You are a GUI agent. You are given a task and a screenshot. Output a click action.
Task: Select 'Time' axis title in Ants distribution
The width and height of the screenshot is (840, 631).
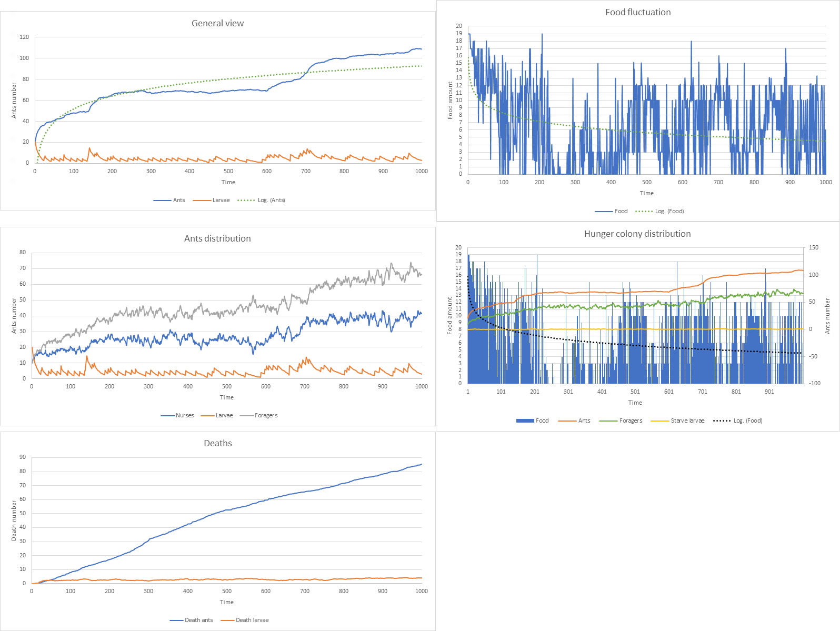(x=227, y=397)
